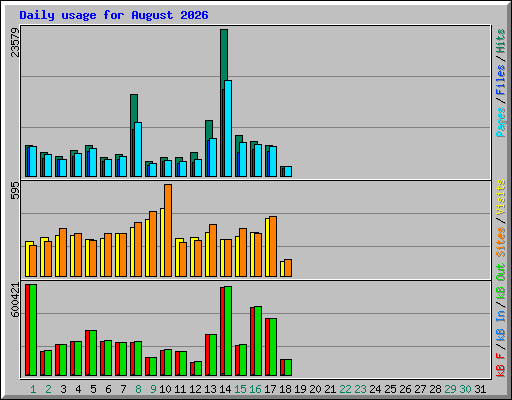Click day 21 on the x-axis
Viewport: 512px width, 400px height.
click(330, 389)
